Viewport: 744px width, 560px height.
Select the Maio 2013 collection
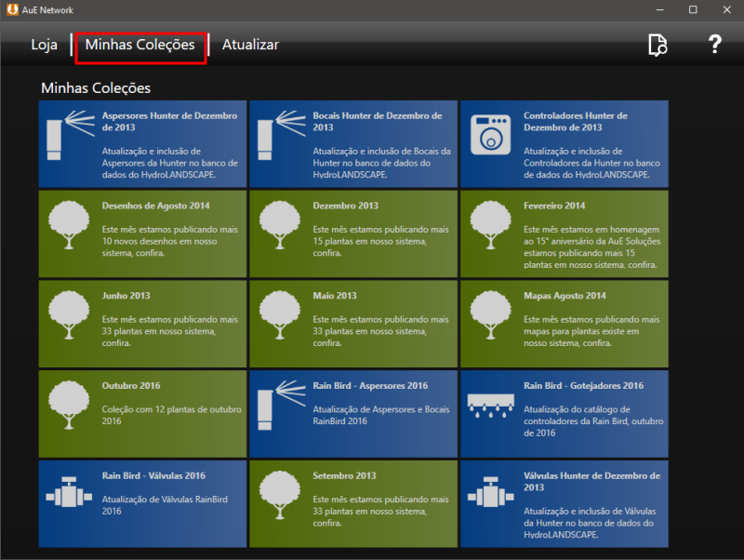(x=353, y=323)
